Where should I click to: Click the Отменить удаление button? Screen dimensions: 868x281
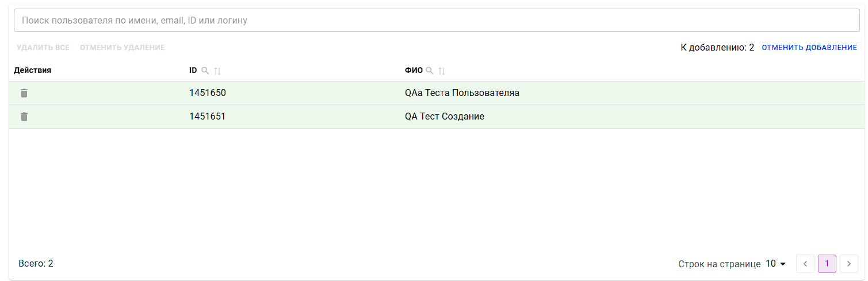[x=123, y=48]
